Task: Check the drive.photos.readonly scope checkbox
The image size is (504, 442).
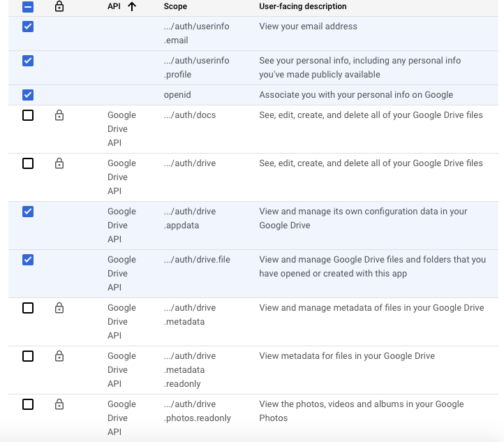Action: click(28, 405)
